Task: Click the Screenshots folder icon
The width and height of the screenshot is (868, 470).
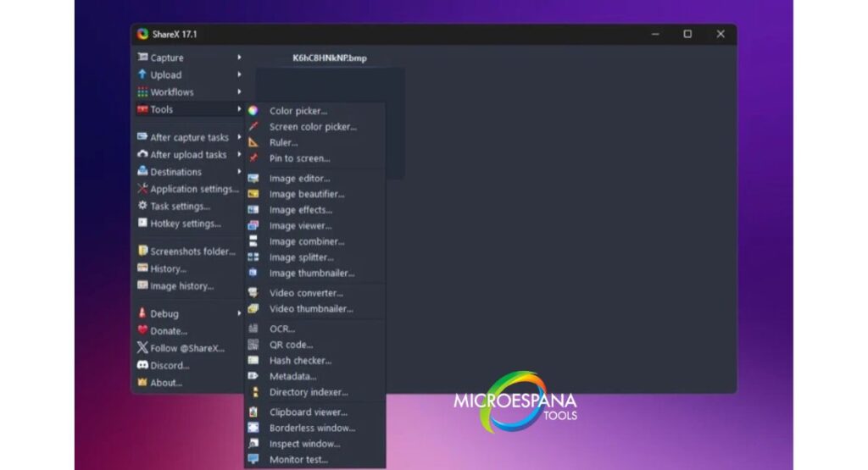Action: coord(142,251)
